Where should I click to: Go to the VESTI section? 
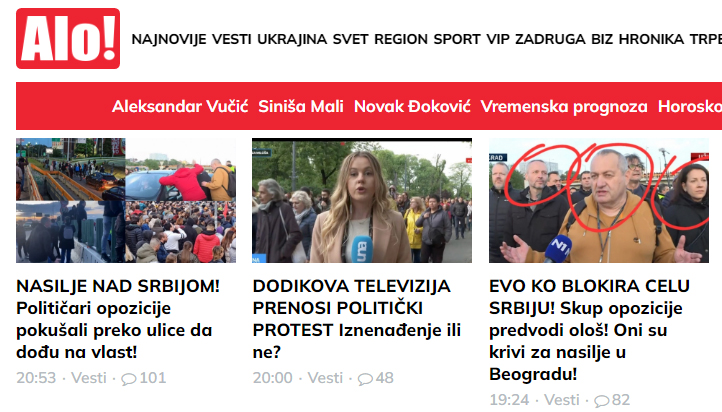point(232,39)
